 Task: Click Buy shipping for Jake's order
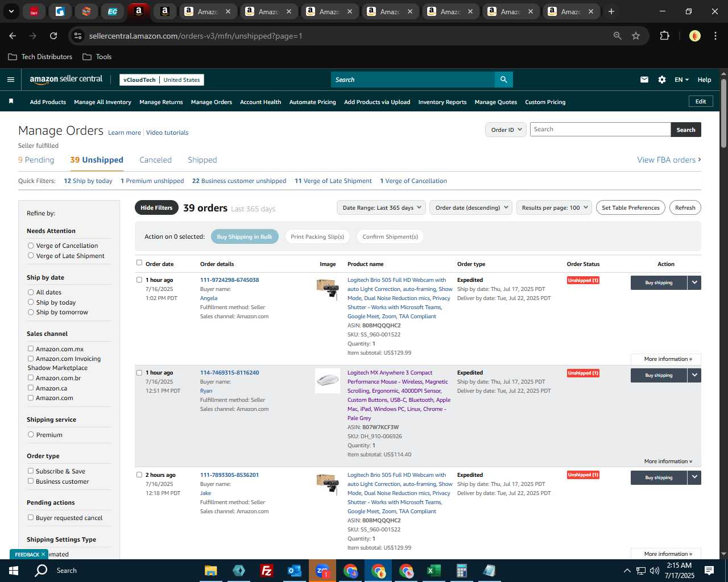tap(659, 477)
